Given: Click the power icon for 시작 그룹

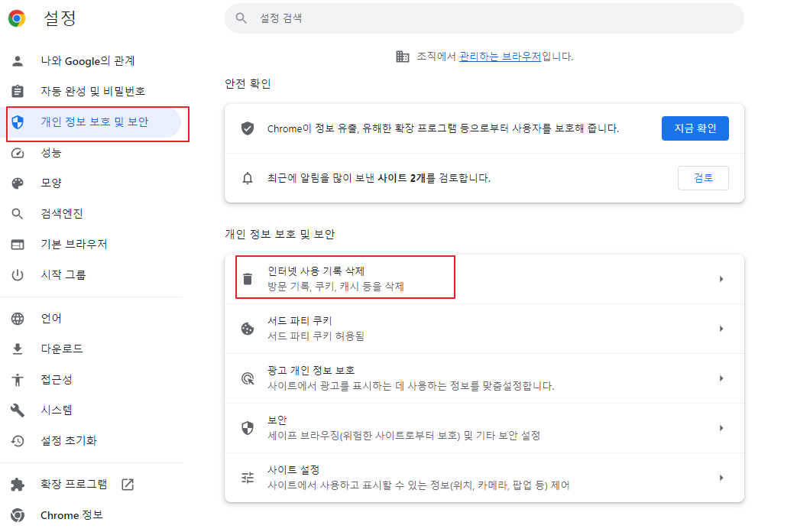Looking at the screenshot, I should click(18, 275).
